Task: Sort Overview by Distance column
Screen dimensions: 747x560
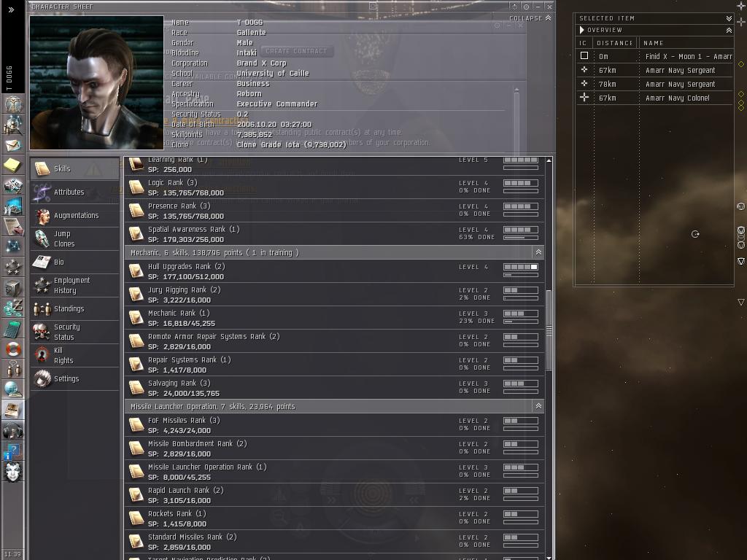Action: 614,43
